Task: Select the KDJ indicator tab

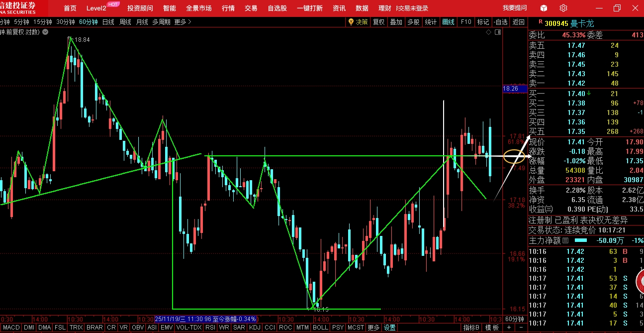Action: click(x=255, y=328)
